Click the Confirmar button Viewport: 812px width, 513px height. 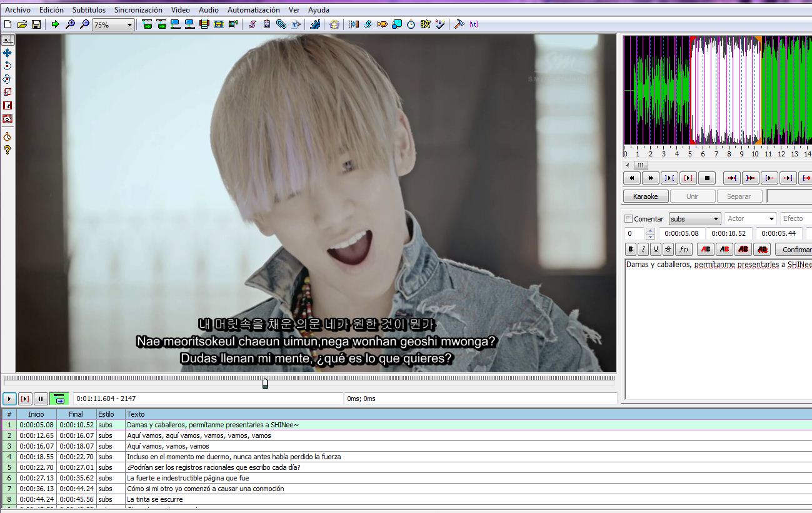[794, 249]
